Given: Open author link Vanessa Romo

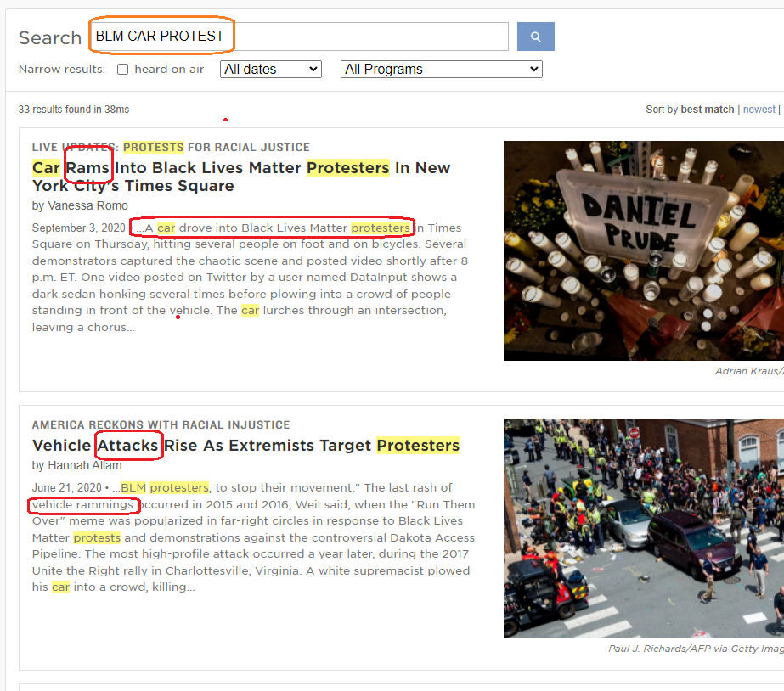Looking at the screenshot, I should (x=87, y=205).
